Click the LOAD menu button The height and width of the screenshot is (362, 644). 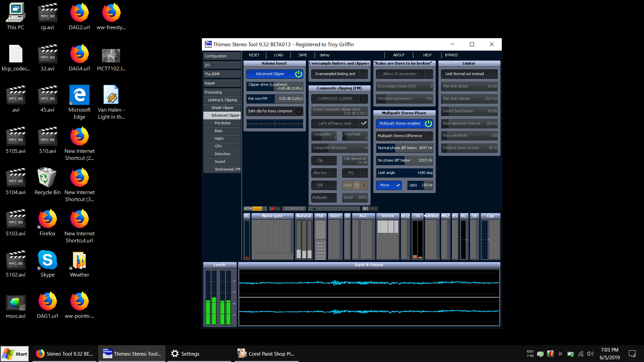(x=278, y=55)
